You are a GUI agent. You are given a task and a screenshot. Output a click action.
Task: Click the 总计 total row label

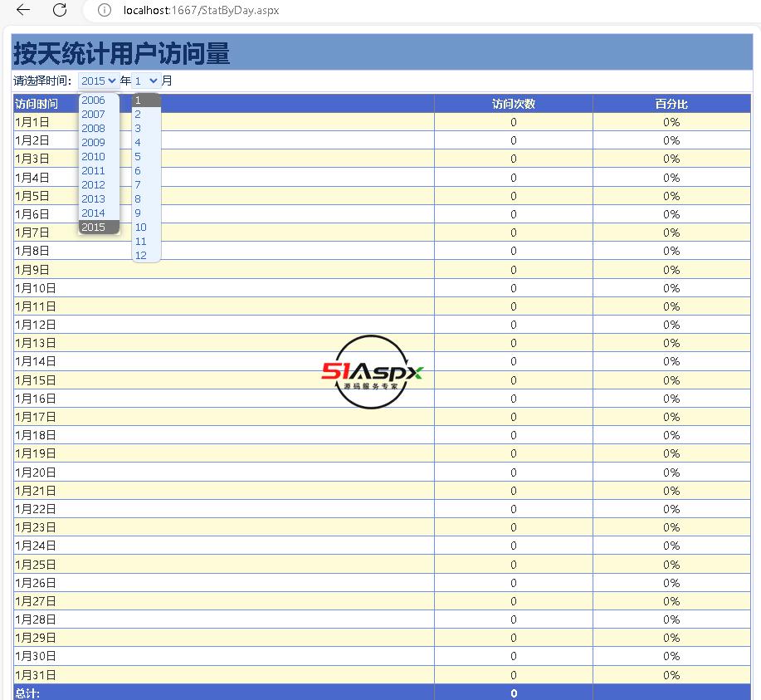[x=27, y=693]
